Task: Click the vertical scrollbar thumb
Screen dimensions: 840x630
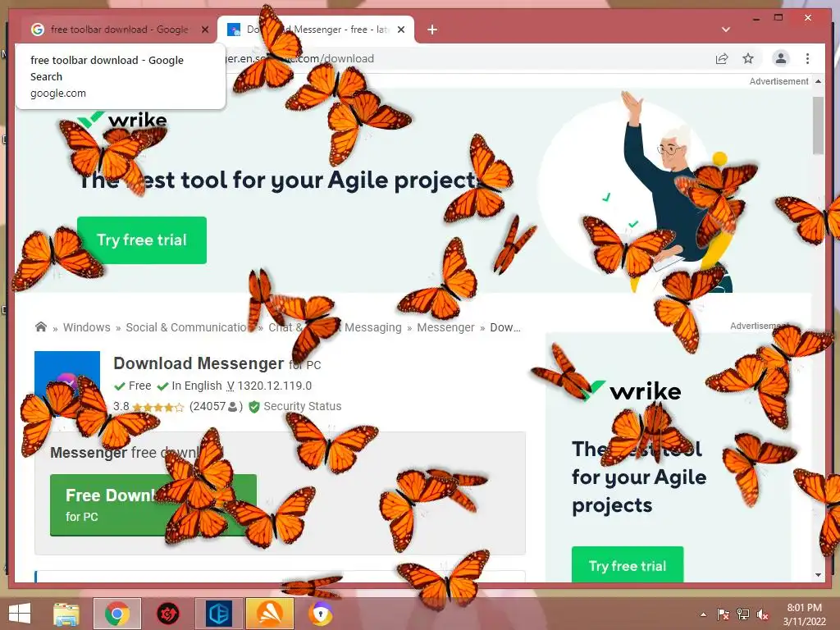Action: [x=818, y=126]
